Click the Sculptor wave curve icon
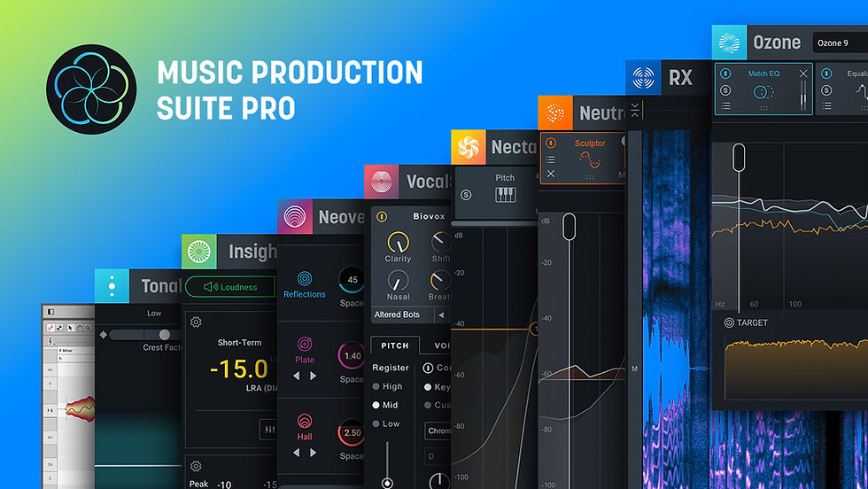 point(590,160)
